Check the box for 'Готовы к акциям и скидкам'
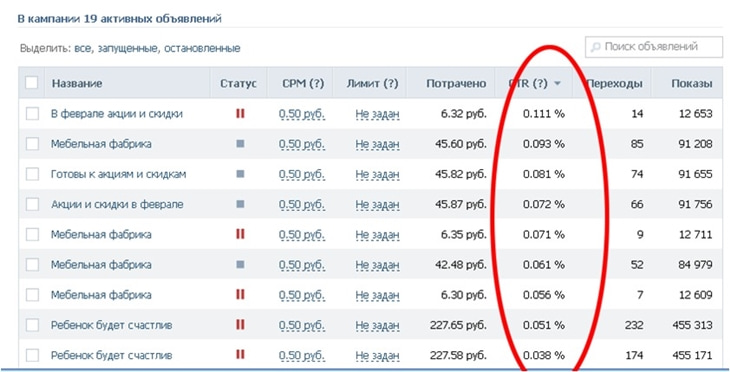The width and height of the screenshot is (730, 372). coord(32,174)
